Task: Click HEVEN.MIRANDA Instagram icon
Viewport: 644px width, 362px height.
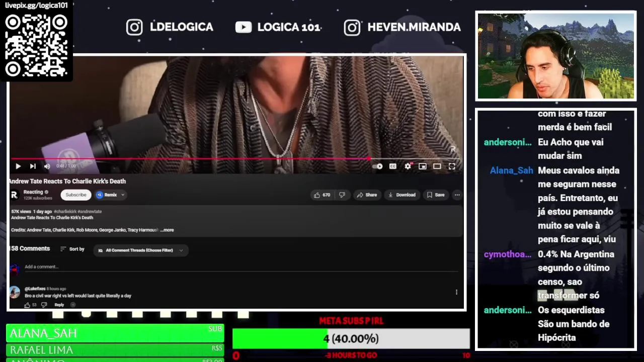Action: (352, 27)
